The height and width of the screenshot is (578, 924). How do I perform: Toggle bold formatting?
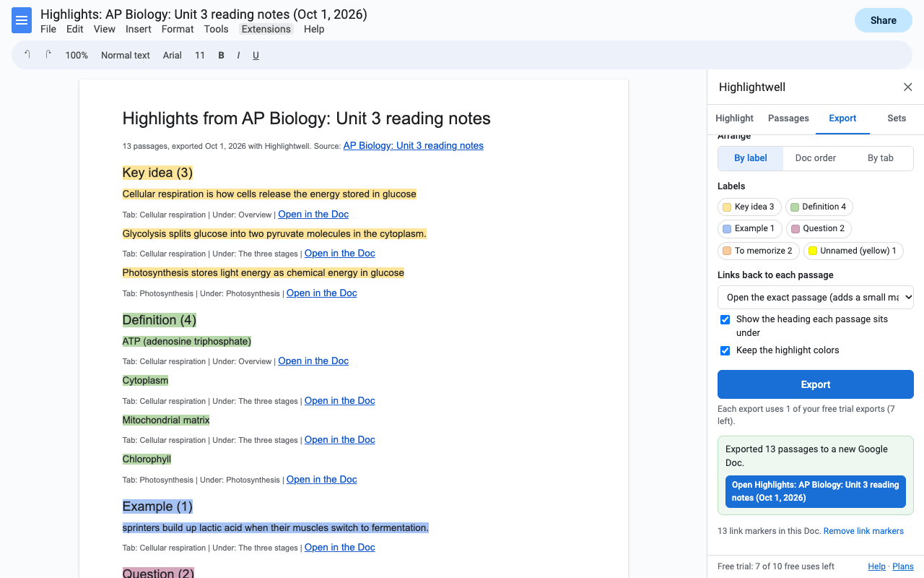221,55
